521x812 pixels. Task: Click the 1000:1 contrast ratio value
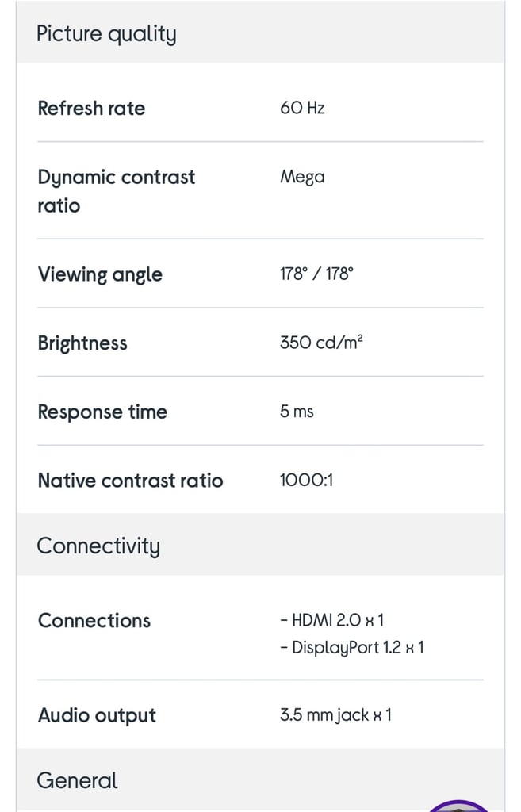coord(306,480)
